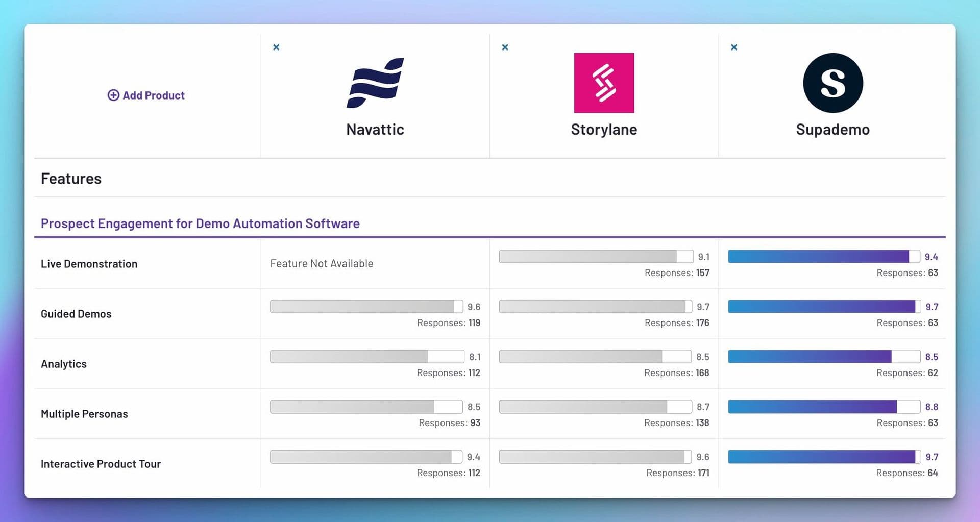The image size is (980, 522).
Task: Click Prospect Engagement for Demo Automation Software heading
Action: (x=200, y=223)
